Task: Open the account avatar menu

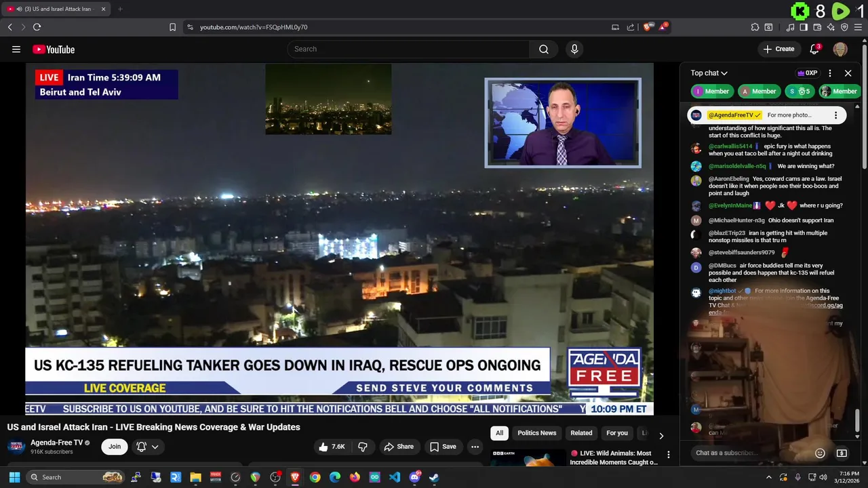Action: coord(840,49)
